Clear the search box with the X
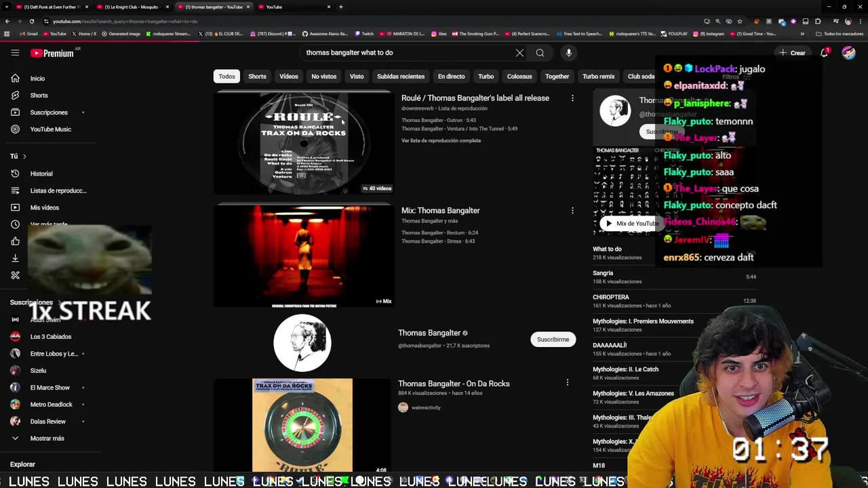Viewport: 868px width, 488px height. click(x=519, y=53)
